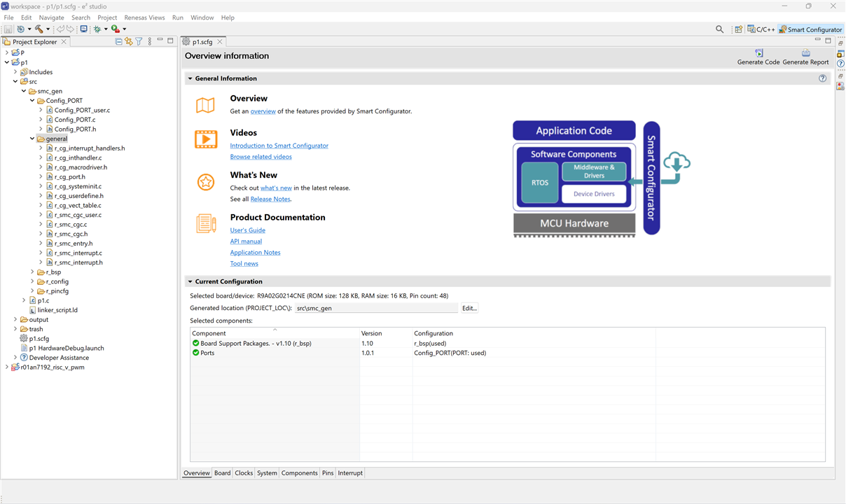Click the Open Perspective icon
846x504 pixels.
coord(738,29)
